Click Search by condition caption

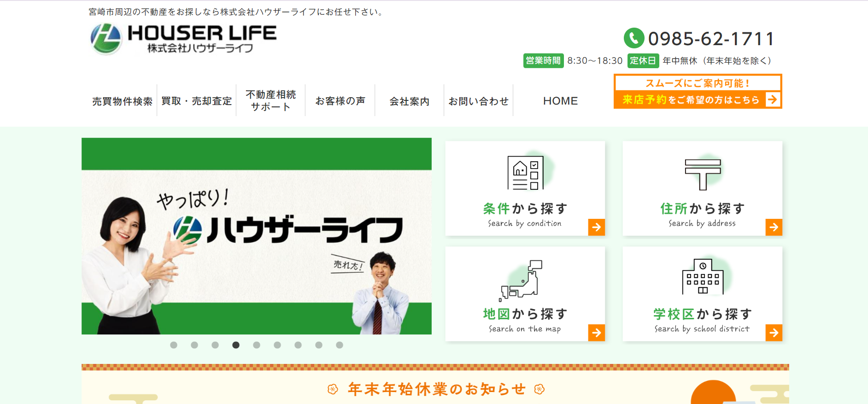[x=525, y=223]
